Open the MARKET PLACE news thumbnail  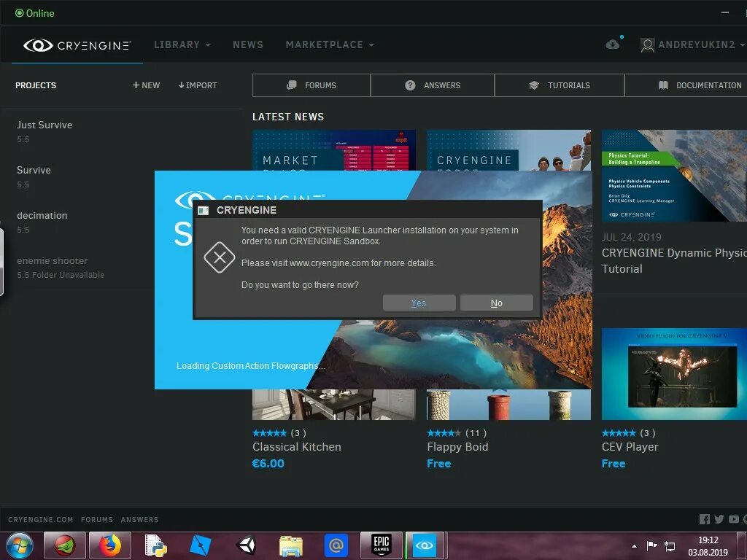(334, 150)
